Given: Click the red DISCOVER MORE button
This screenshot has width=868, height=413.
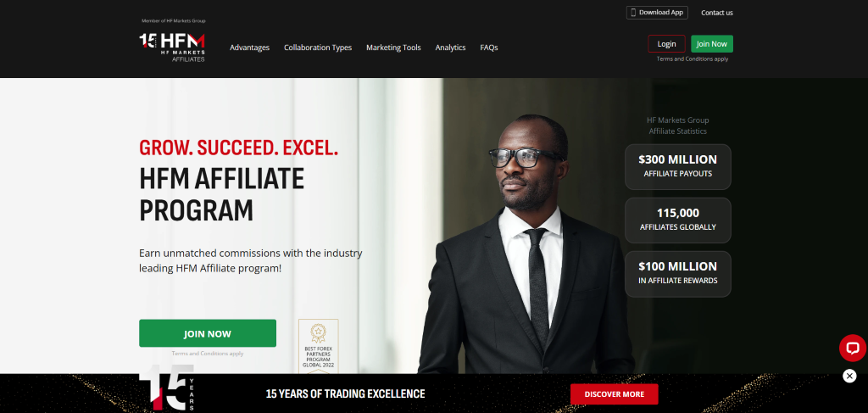Looking at the screenshot, I should point(615,394).
